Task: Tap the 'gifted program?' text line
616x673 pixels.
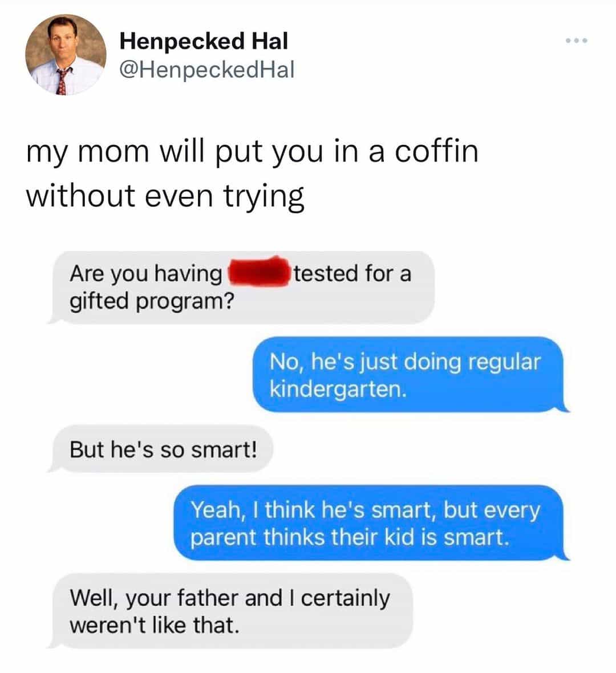Action: point(152,302)
